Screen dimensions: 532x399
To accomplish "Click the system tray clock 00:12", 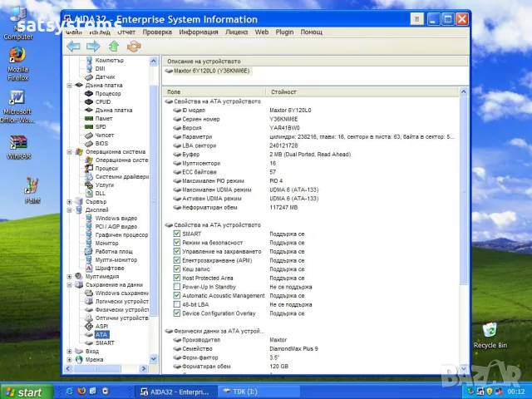I will coord(516,392).
